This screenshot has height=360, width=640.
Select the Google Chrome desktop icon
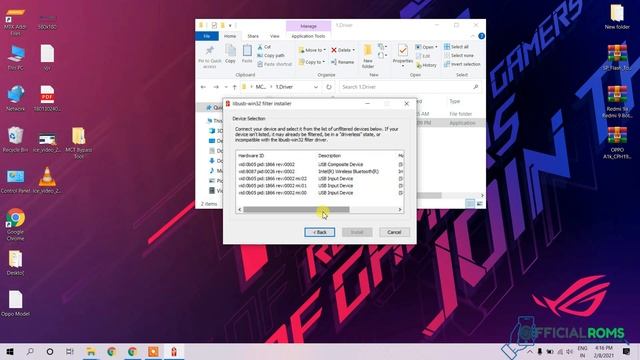(x=16, y=225)
